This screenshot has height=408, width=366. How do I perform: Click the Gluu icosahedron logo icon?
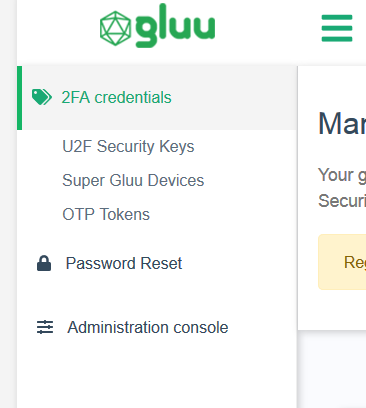click(x=115, y=28)
